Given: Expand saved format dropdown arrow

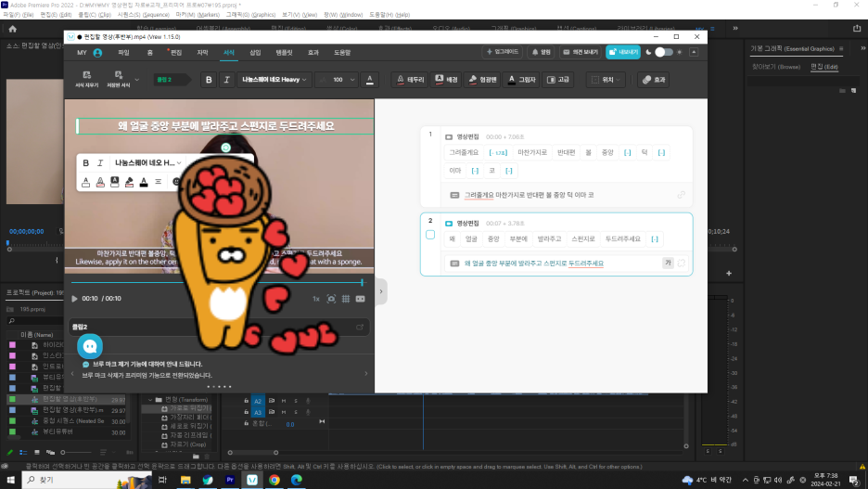Looking at the screenshot, I should pos(137,80).
